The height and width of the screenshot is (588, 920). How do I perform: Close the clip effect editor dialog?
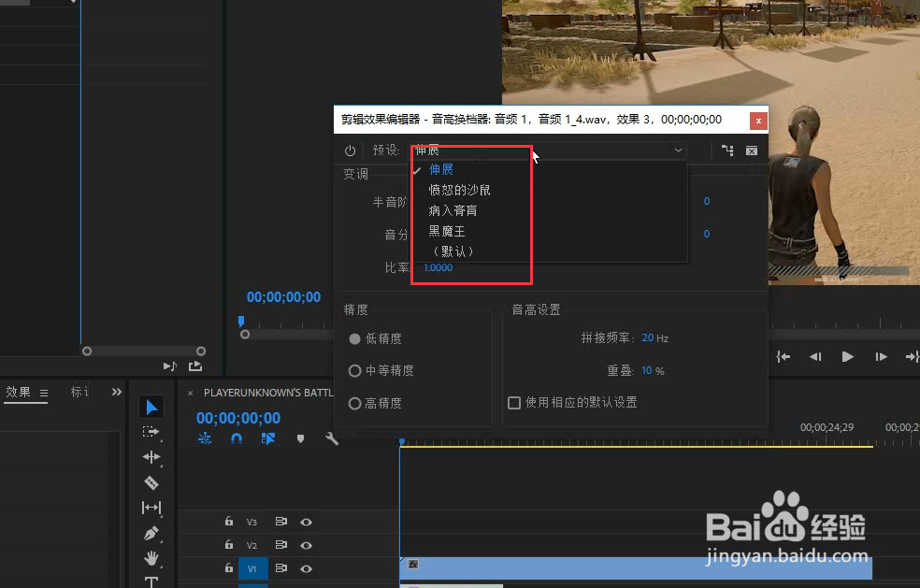(x=758, y=121)
